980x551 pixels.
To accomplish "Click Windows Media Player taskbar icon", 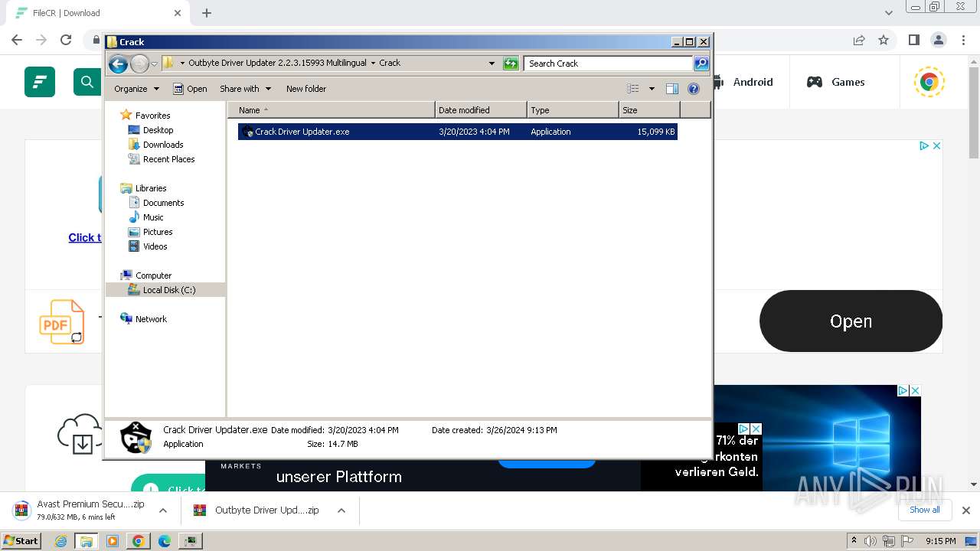I will click(113, 541).
